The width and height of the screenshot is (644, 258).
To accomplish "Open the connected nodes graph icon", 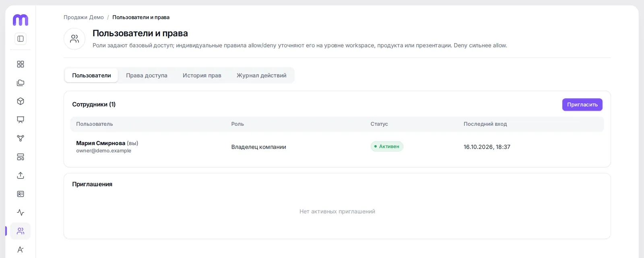I will tap(21, 138).
